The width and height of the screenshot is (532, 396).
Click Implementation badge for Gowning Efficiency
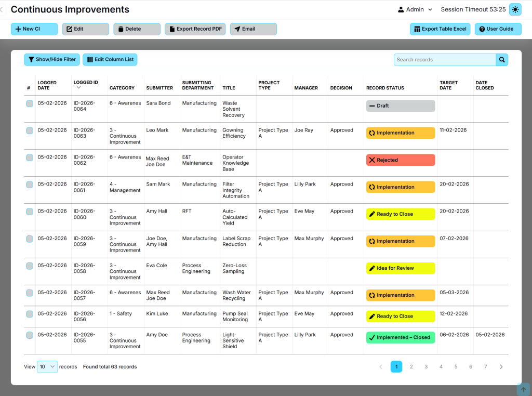401,133
